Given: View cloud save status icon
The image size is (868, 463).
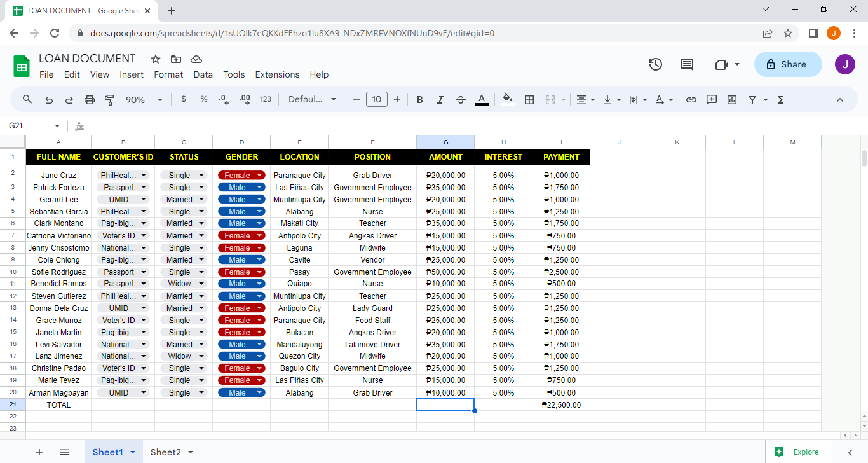Looking at the screenshot, I should click(196, 59).
